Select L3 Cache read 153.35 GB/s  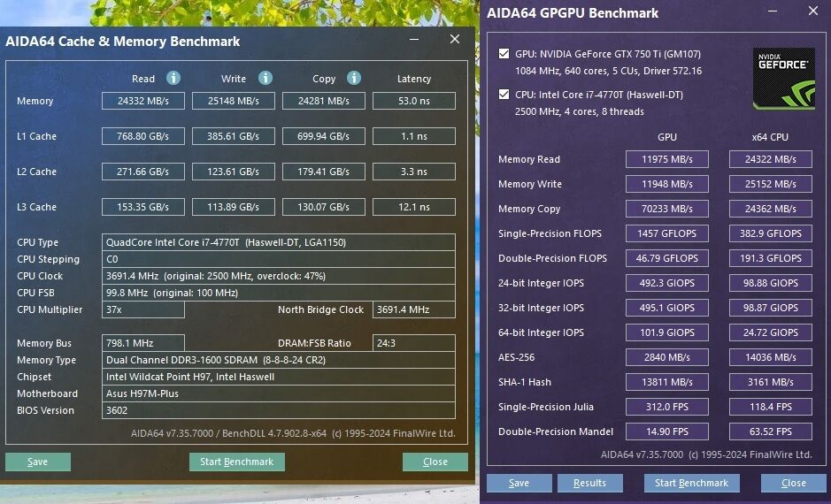143,207
